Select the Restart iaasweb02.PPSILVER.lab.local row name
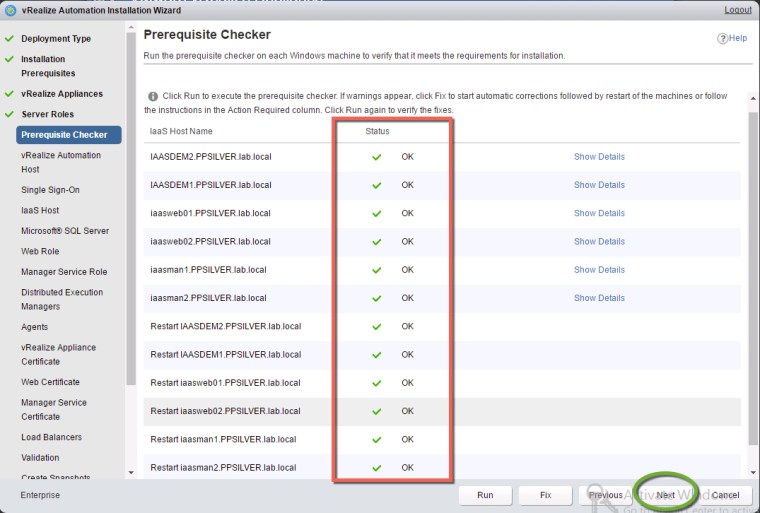760x513 pixels. click(225, 411)
